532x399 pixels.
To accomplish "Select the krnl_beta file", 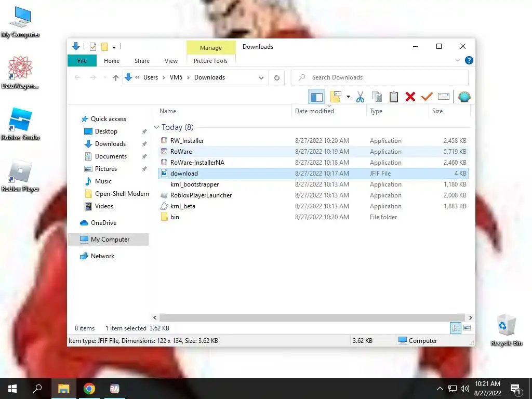I will [313, 206].
